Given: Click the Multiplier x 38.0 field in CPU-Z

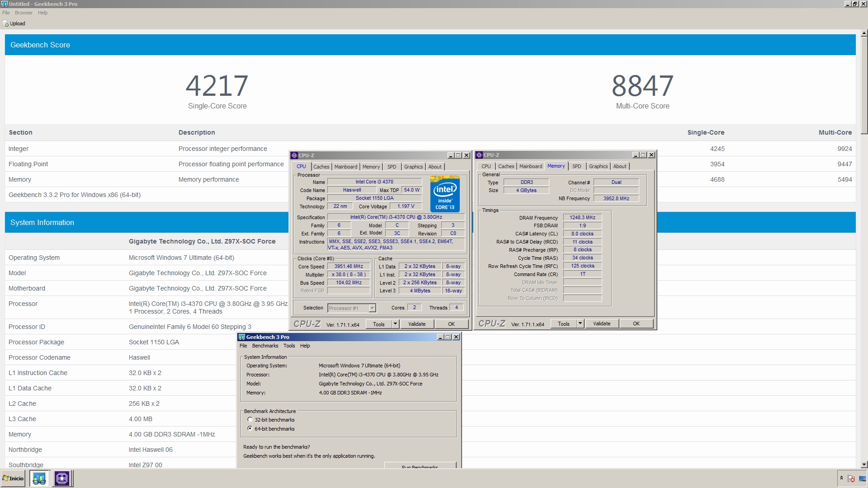Looking at the screenshot, I should (x=349, y=274).
